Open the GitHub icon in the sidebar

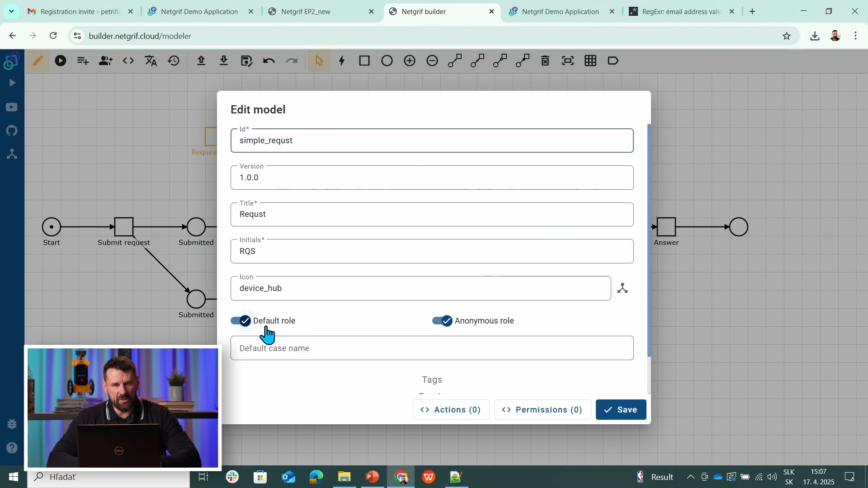tap(11, 131)
